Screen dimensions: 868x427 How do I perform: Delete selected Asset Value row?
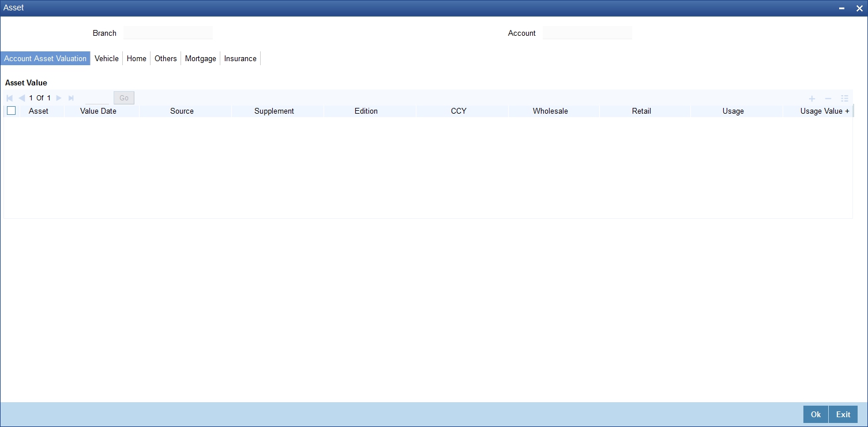point(828,99)
